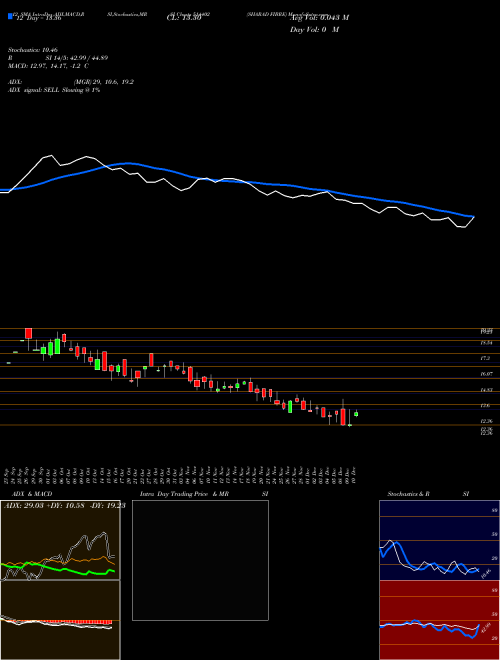Select the 13.6 price axis label
The image size is (500, 660).
pyautogui.click(x=485, y=405)
